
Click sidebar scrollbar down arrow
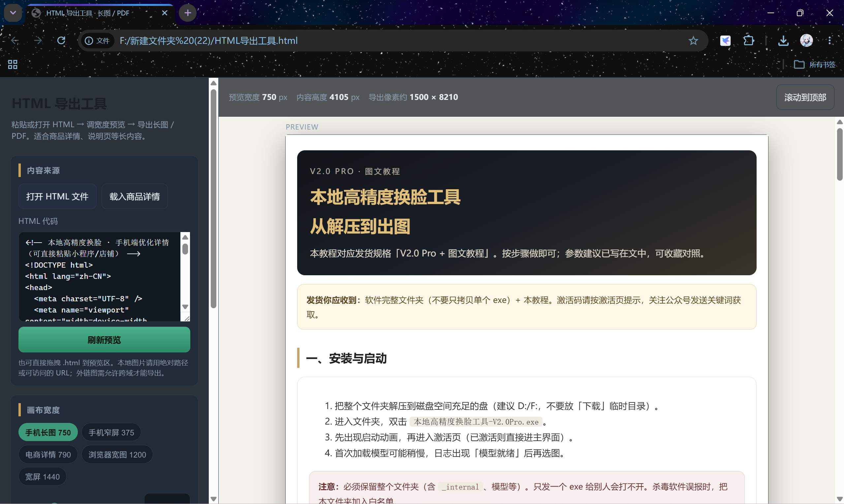[213, 499]
